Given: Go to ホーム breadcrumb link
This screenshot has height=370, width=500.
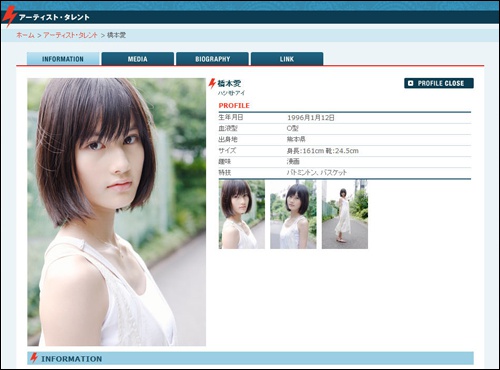Looking at the screenshot, I should 25,35.
